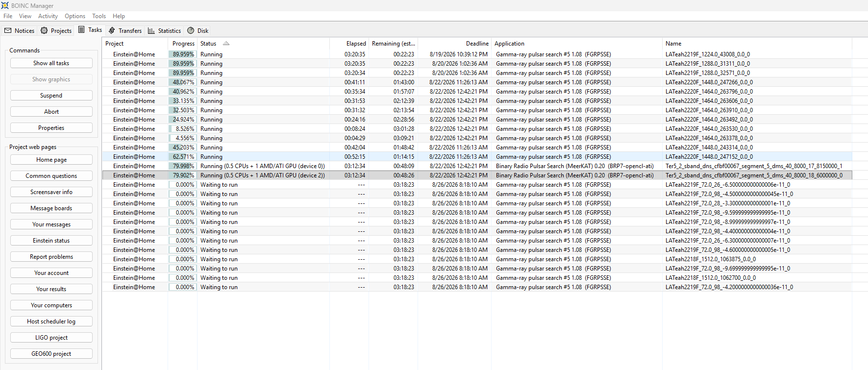Click the BOINC Manager title bar icon
This screenshot has height=370, width=868.
5,5
